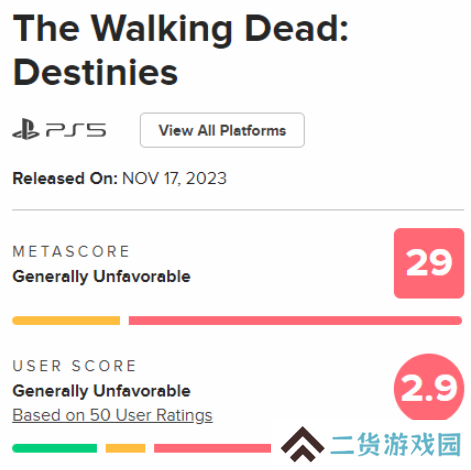Click the PS5 platform logo
This screenshot has height=470, width=471.
59,129
